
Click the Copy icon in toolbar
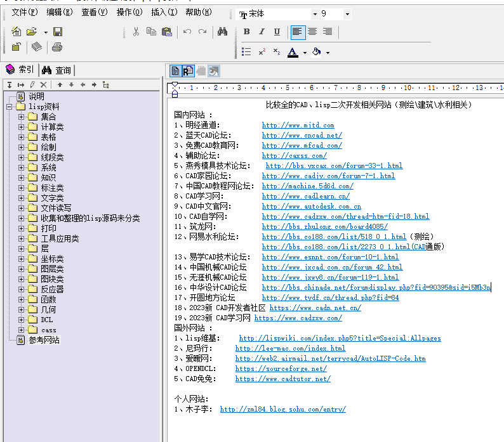[151, 32]
